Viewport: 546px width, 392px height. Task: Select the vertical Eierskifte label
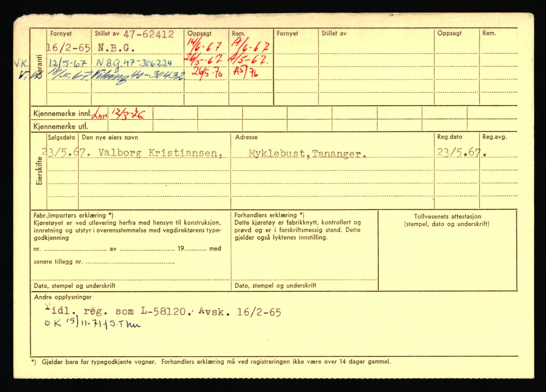point(39,171)
